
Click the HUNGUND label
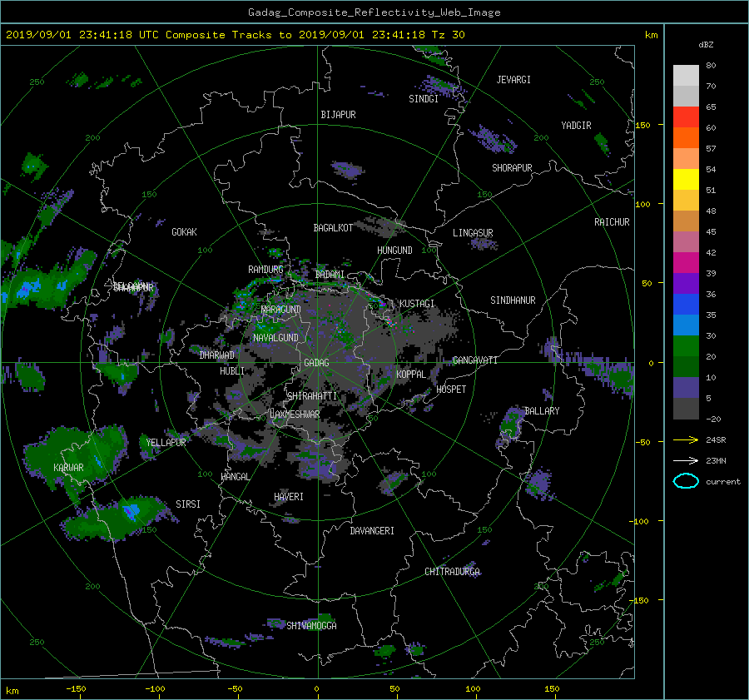pyautogui.click(x=394, y=251)
